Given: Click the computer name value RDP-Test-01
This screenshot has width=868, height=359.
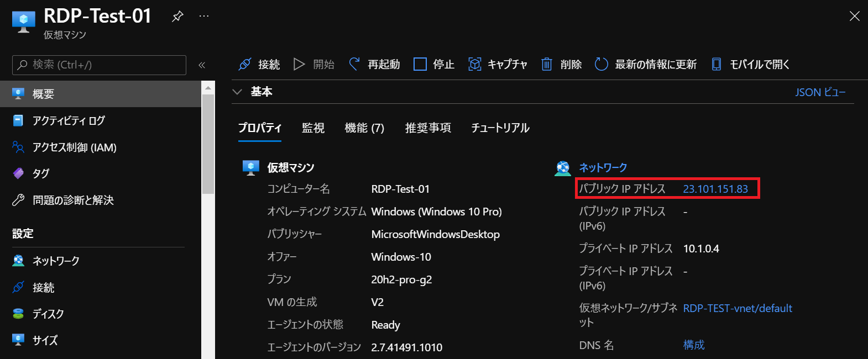Looking at the screenshot, I should pos(400,189).
